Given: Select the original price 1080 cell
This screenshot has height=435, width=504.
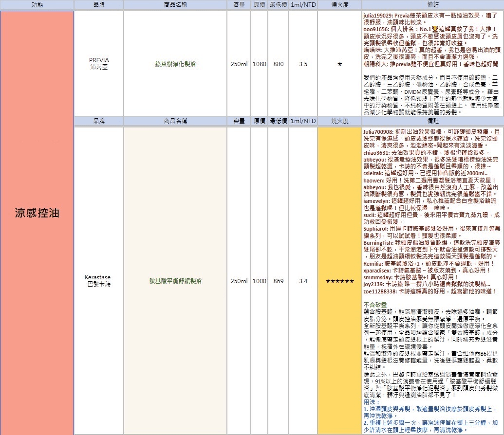Looking at the screenshot, I should pos(260,64).
